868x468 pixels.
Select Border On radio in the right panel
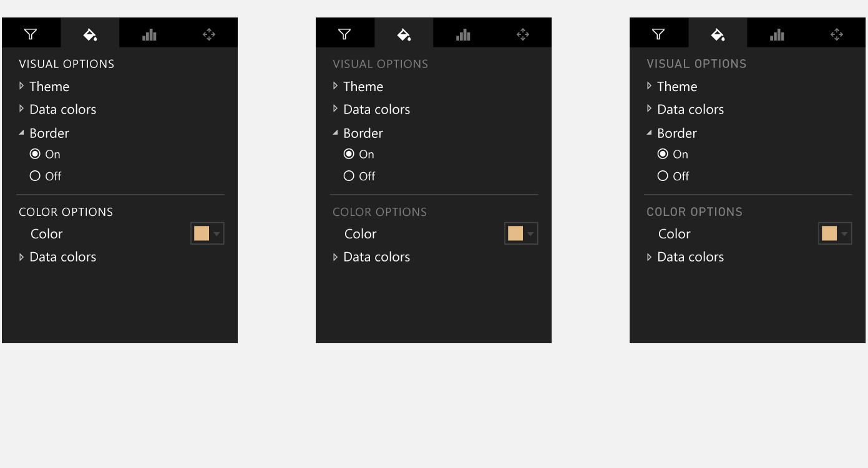point(663,154)
